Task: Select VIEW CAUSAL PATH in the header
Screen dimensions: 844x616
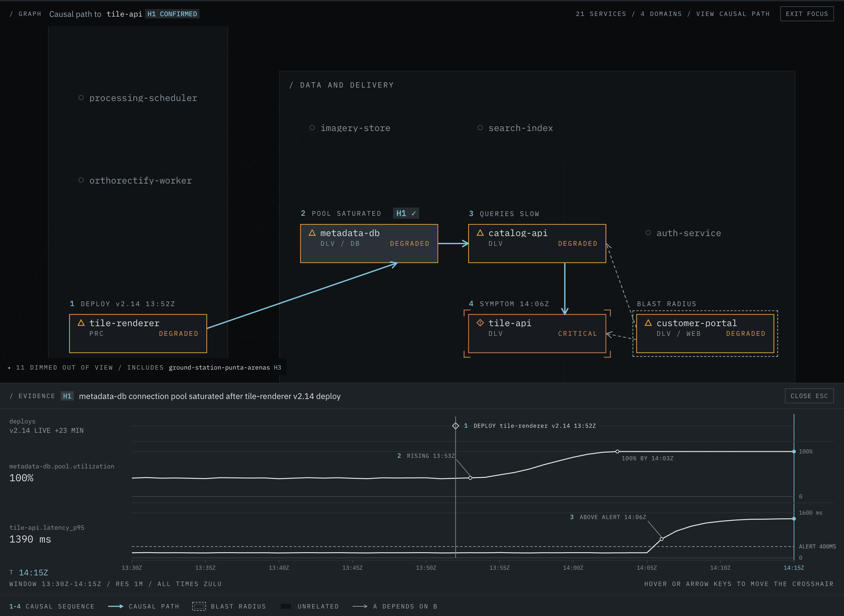Action: [x=733, y=14]
